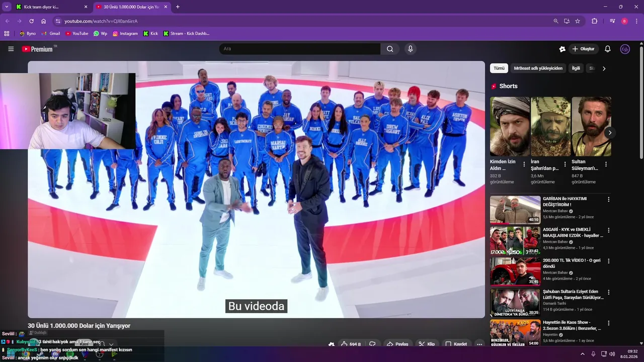
Task: Select the Tümü filter chip
Action: coord(499,68)
